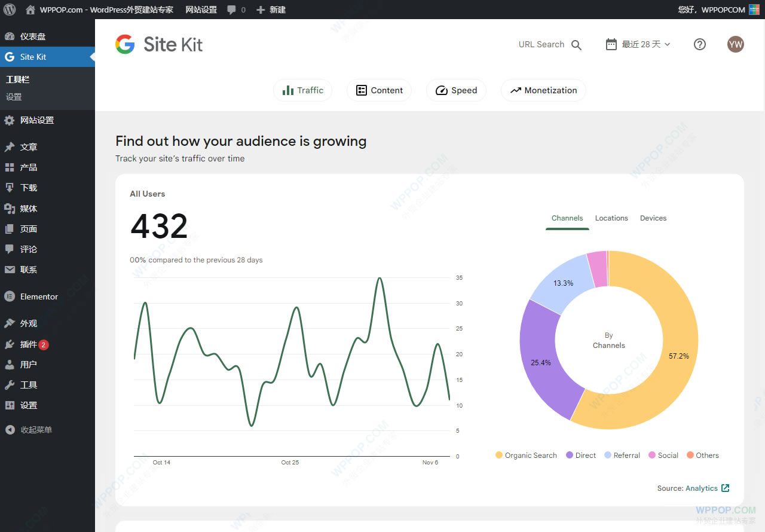Click the person icon for 用户

click(10, 365)
